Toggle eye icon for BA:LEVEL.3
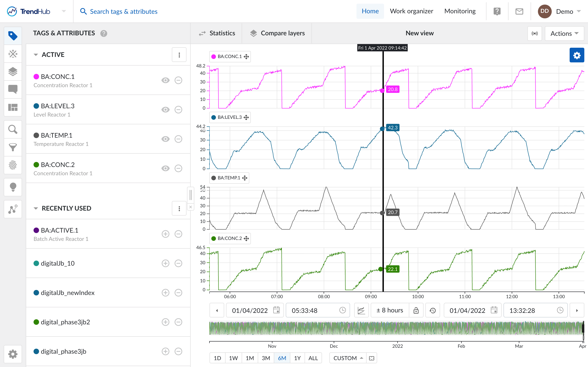588x367 pixels. click(165, 110)
